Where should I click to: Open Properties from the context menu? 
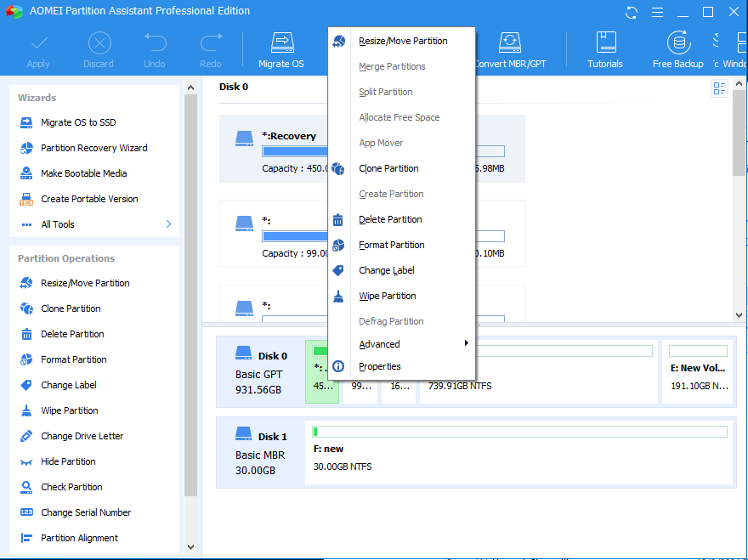[x=401, y=366]
